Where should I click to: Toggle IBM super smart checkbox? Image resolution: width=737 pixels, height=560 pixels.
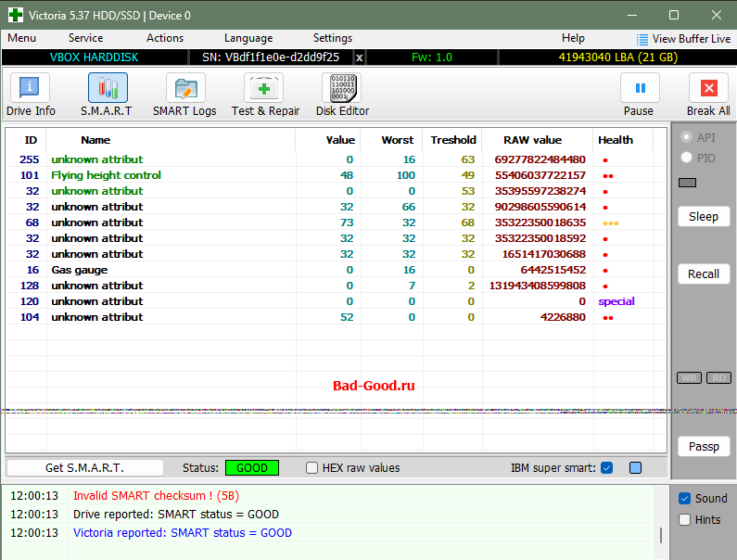tap(607, 468)
